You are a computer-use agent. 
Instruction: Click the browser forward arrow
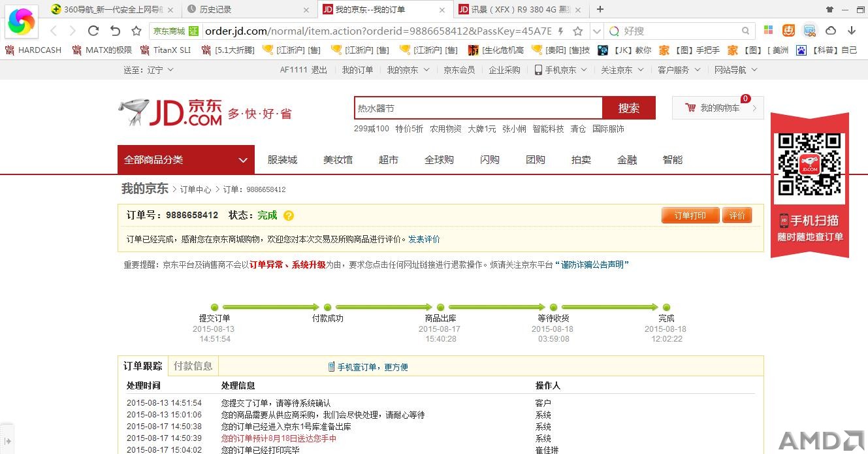click(x=72, y=31)
